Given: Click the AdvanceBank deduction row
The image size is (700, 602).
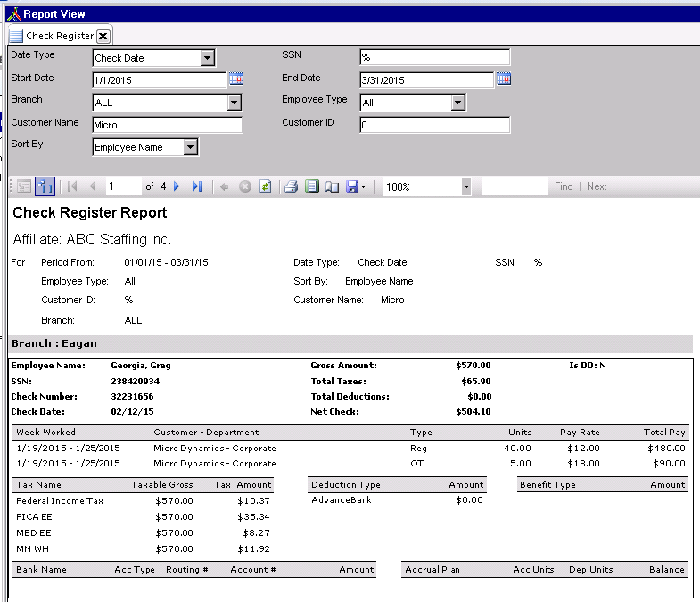Looking at the screenshot, I should pos(397,500).
